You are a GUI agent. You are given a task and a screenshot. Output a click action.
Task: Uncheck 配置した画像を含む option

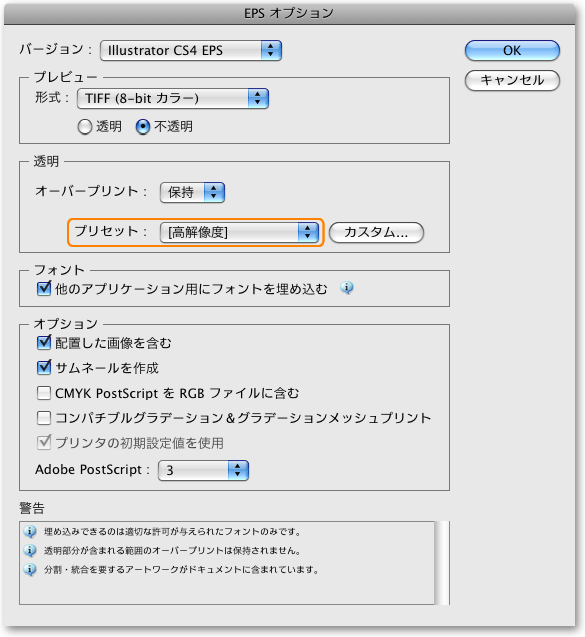coord(44,343)
